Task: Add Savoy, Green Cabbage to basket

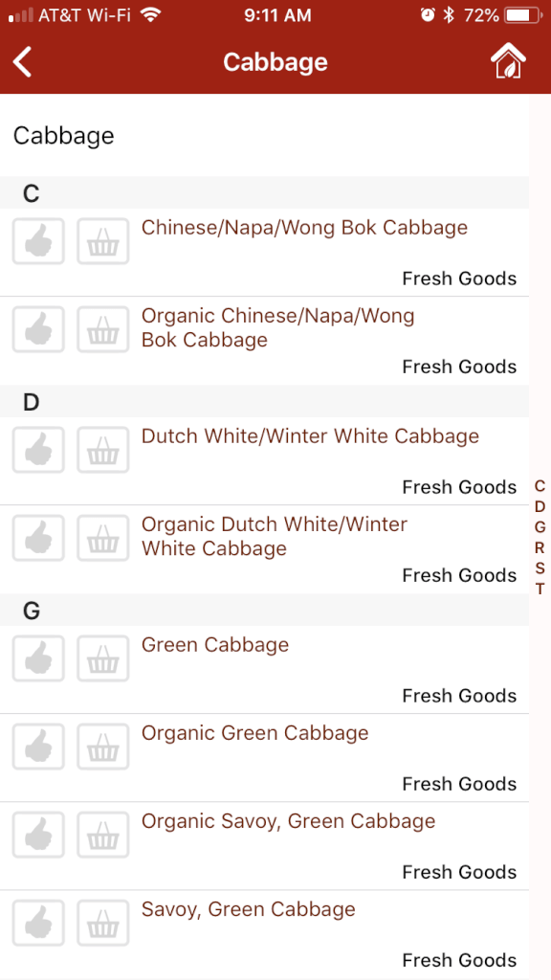Action: [x=103, y=924]
